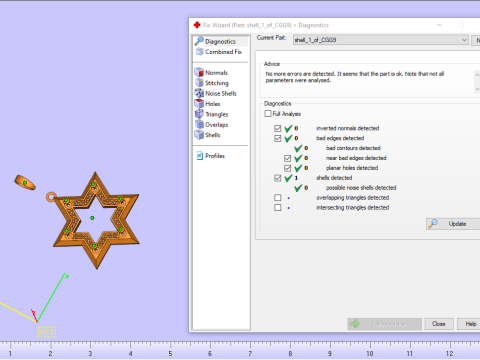Select the small ring part in viewport
Screen dimensions: 480x360
pos(25,183)
